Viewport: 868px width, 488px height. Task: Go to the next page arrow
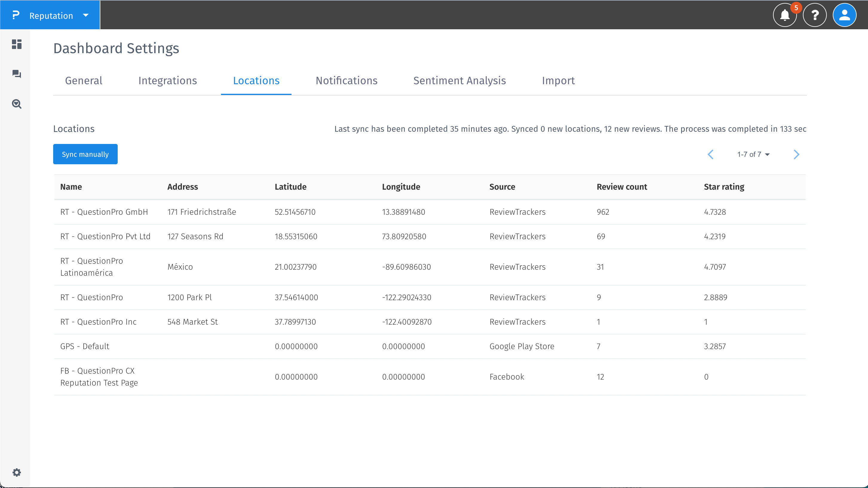point(796,154)
